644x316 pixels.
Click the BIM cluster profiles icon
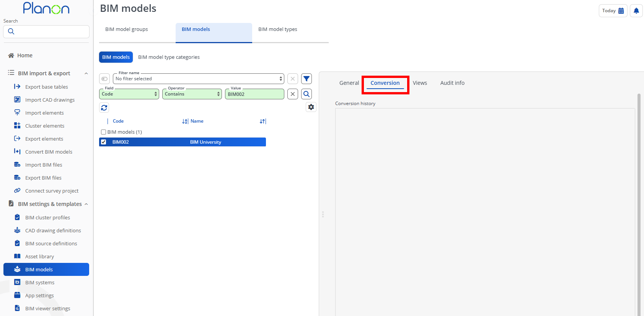pyautogui.click(x=17, y=217)
